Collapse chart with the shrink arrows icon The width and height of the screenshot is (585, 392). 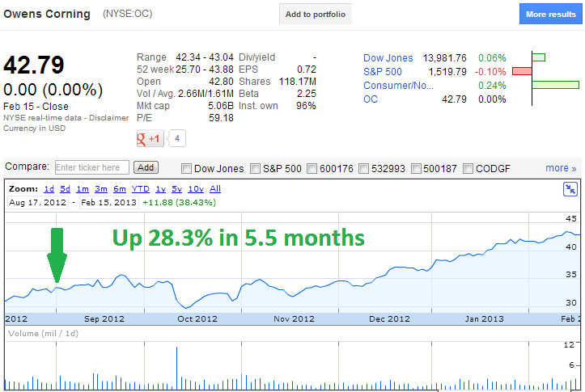[570, 189]
